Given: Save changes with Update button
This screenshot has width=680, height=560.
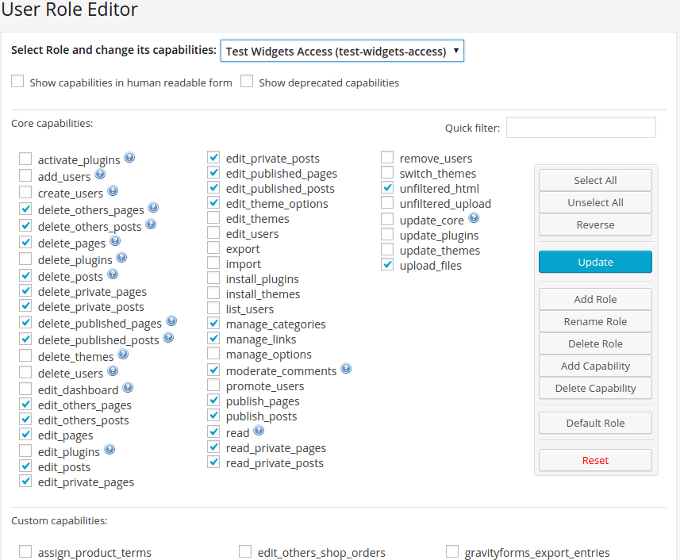Looking at the screenshot, I should (x=595, y=262).
